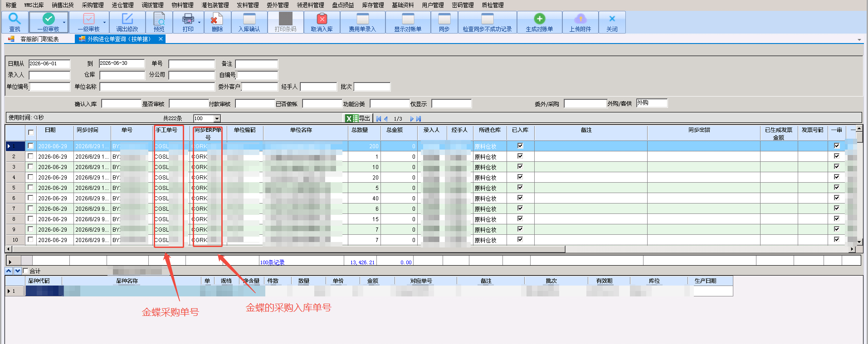Switch to the 客服部门职能表 tab

(39, 39)
